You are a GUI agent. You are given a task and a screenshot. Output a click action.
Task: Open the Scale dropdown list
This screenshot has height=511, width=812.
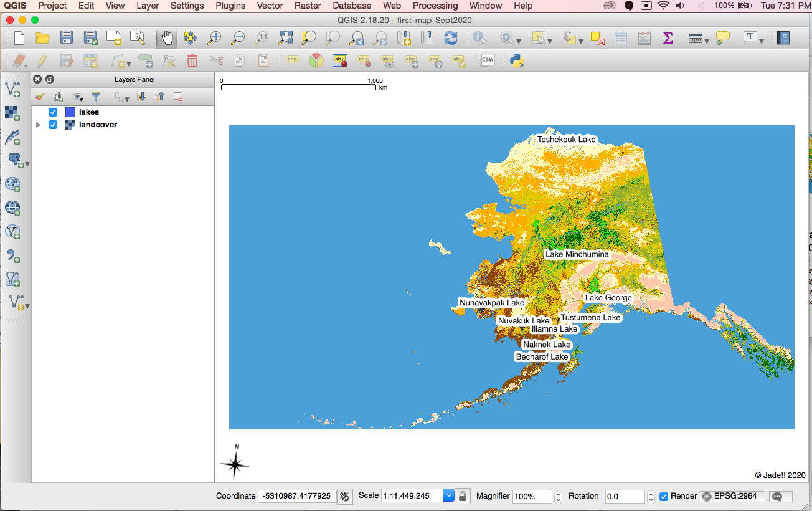coord(448,496)
